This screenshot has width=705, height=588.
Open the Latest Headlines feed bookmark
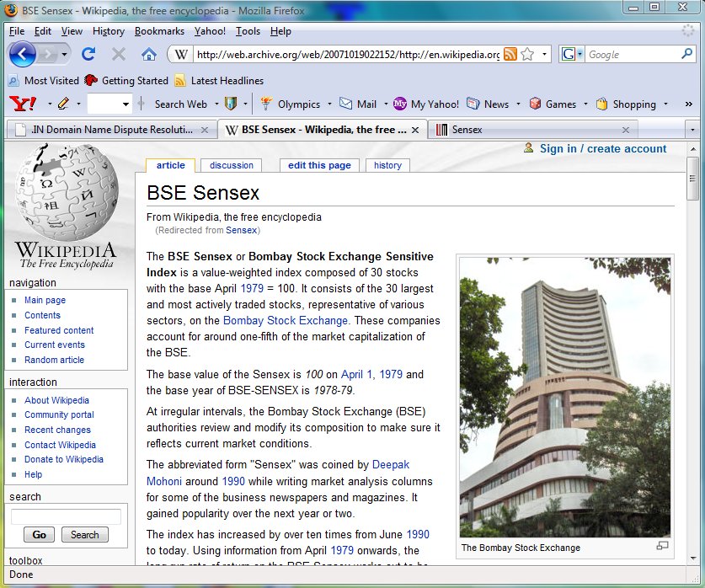click(x=219, y=81)
